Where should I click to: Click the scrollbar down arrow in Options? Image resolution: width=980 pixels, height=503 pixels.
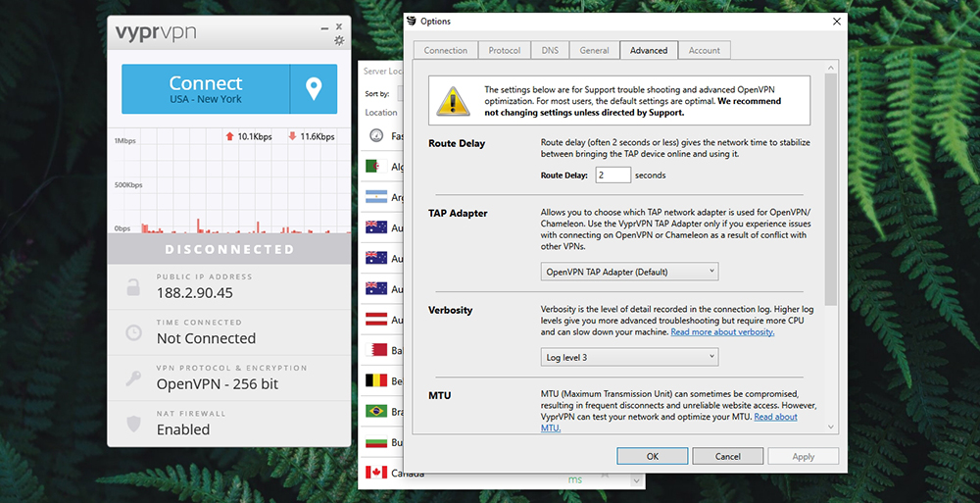coord(831,427)
